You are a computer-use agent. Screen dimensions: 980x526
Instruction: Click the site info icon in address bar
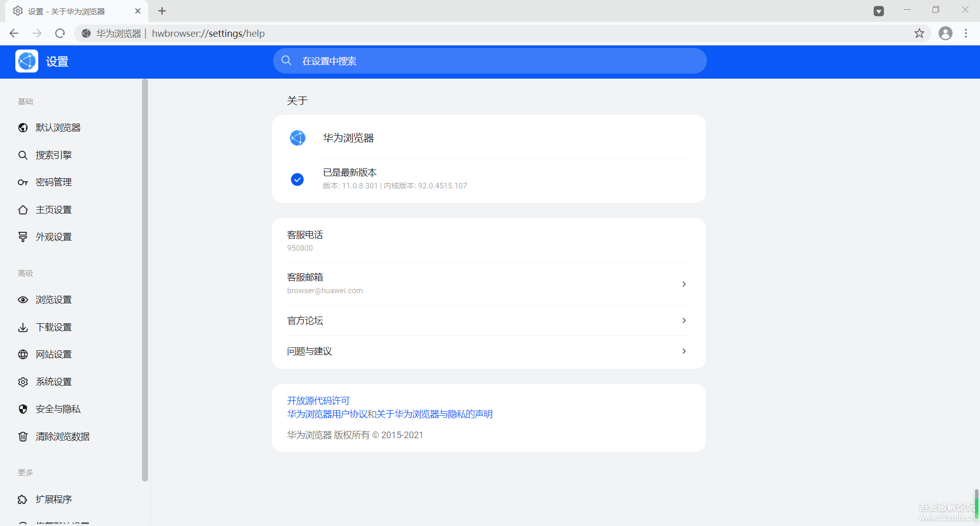point(86,33)
